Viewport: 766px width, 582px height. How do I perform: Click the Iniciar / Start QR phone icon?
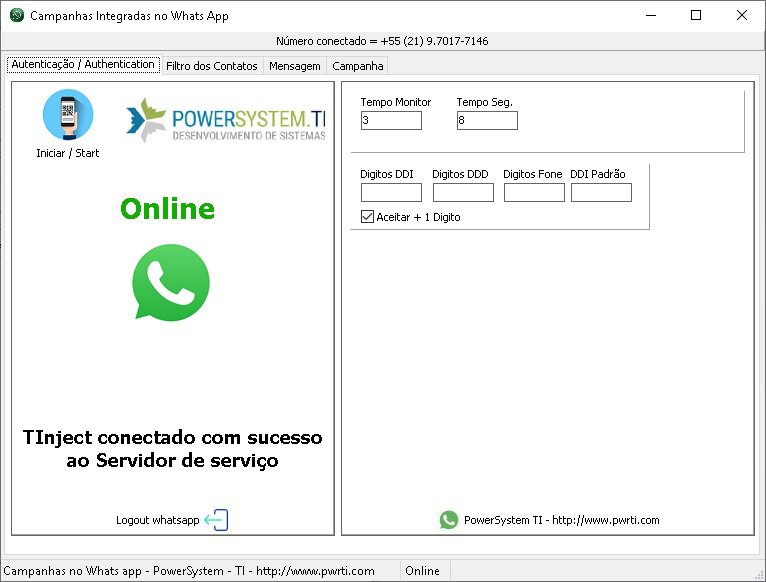click(67, 115)
